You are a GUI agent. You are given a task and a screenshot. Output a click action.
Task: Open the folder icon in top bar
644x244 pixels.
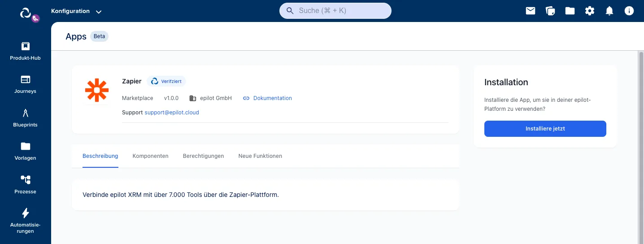point(570,11)
